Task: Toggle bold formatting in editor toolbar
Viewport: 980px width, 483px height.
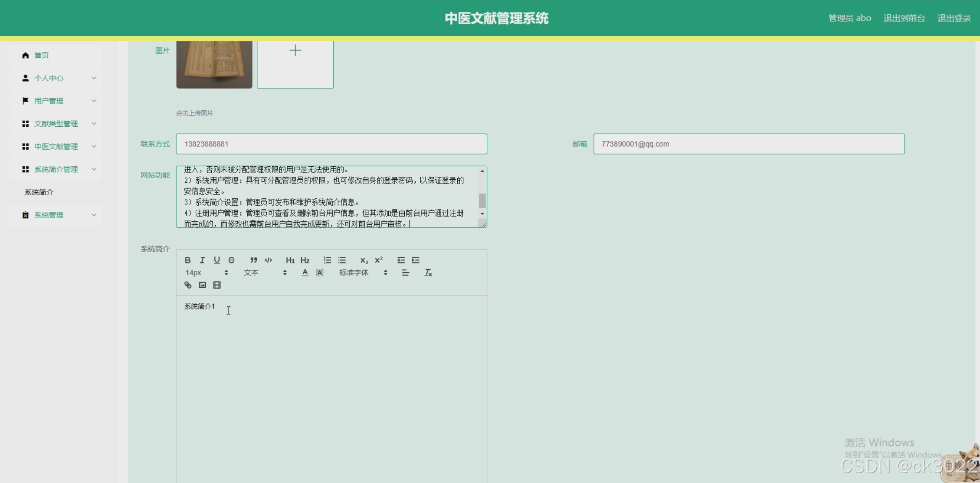Action: pyautogui.click(x=187, y=260)
